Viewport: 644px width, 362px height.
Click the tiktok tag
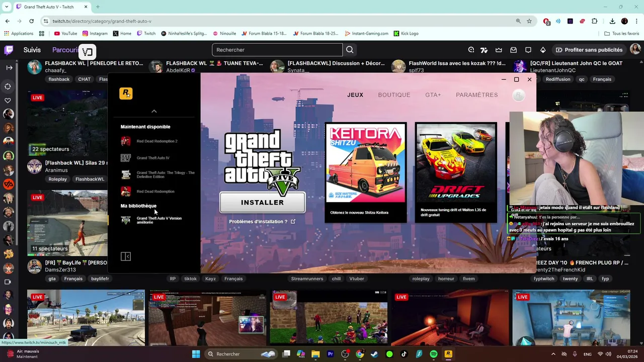pos(190,279)
